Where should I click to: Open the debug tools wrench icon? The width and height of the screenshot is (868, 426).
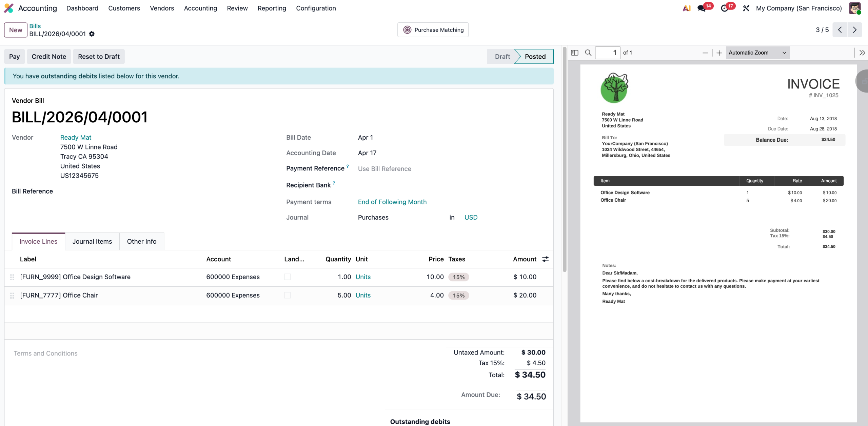[746, 8]
